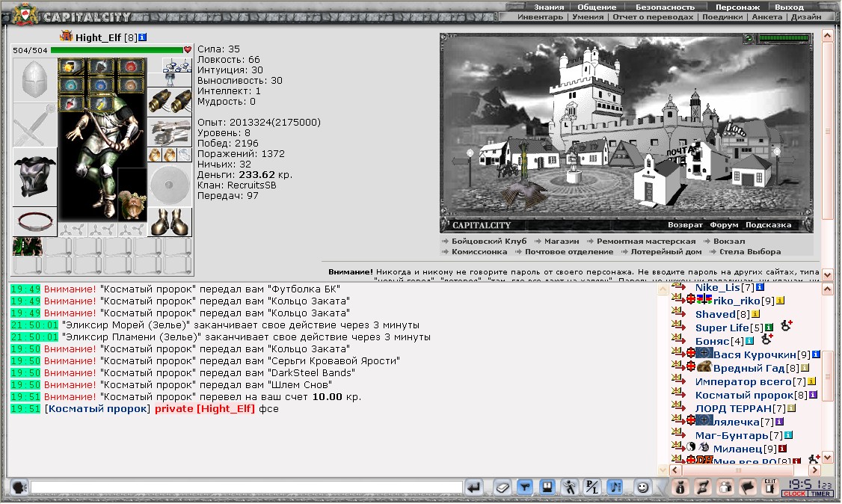Go to Стела Выбора
The height and width of the screenshot is (504, 842).
[x=750, y=252]
